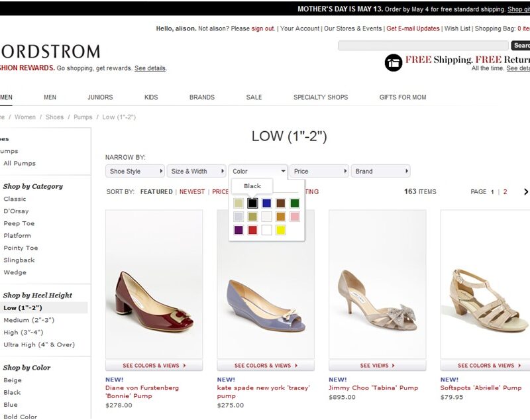Shop the Pointy Toe category
Image resolution: width=530 pixels, height=420 pixels.
tap(21, 248)
